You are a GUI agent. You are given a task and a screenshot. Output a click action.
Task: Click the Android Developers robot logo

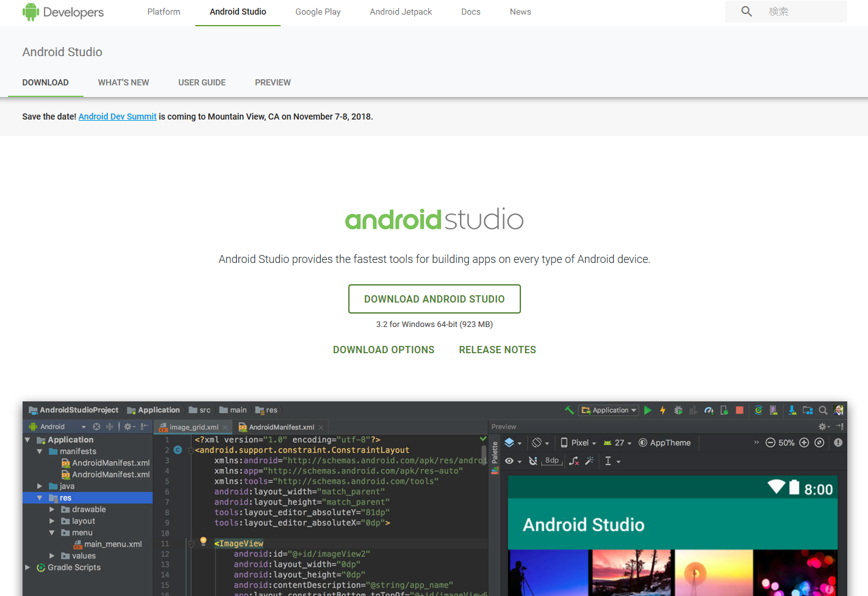pos(30,12)
